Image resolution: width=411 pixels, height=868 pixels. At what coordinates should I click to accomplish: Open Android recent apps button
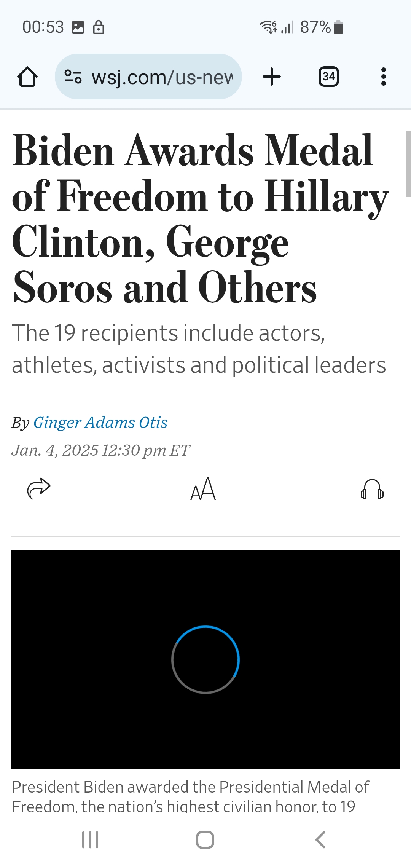click(x=91, y=840)
